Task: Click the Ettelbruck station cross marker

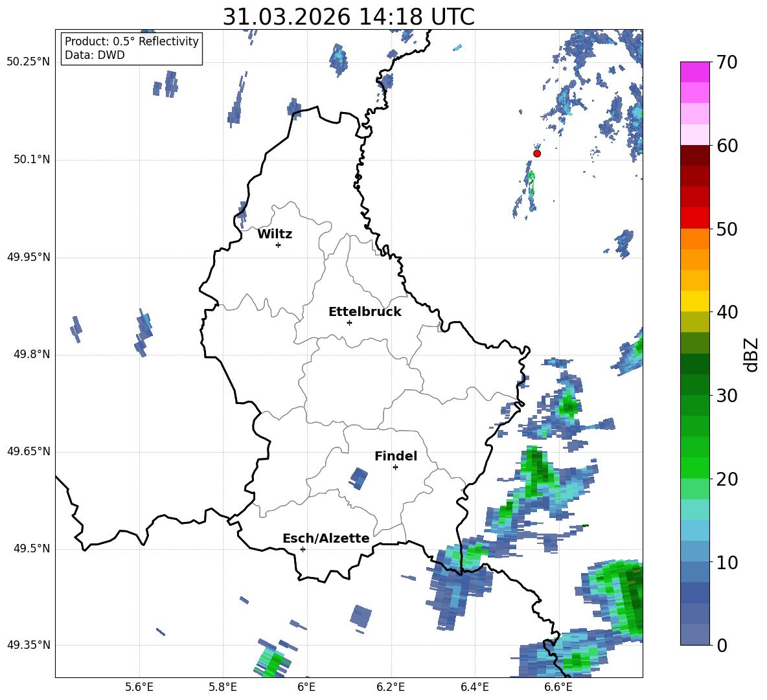Action: pos(349,322)
